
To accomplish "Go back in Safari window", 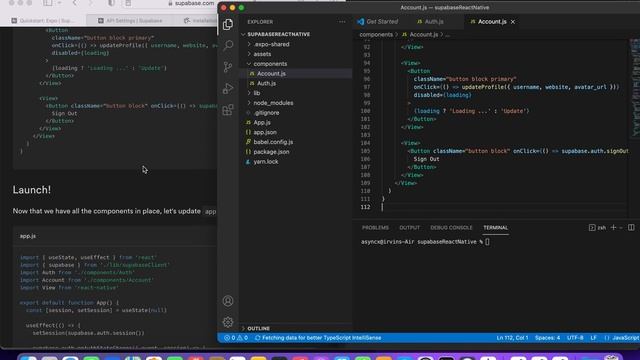I will [x=74, y=3].
